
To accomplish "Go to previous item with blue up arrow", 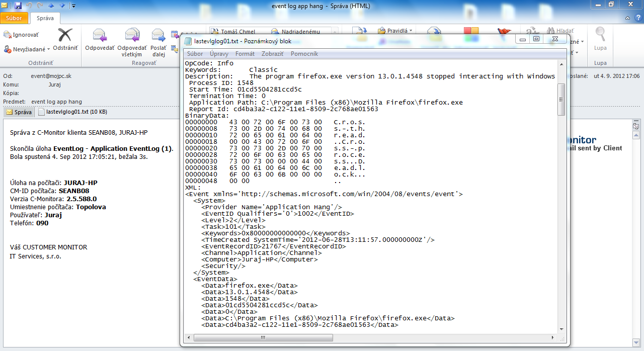I will pyautogui.click(x=51, y=5).
